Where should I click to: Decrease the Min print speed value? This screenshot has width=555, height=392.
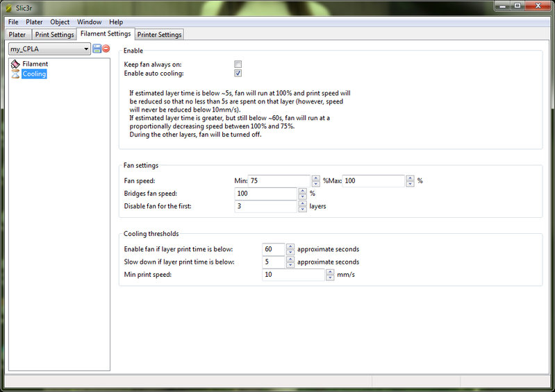tap(330, 278)
